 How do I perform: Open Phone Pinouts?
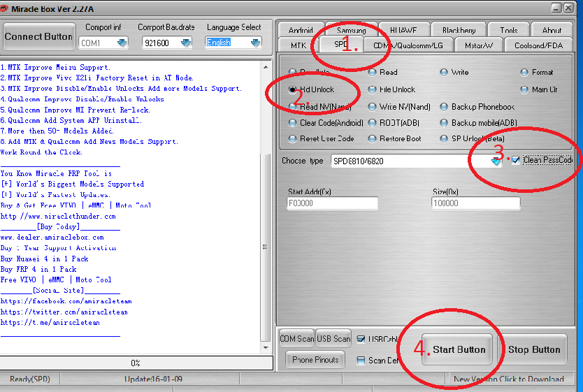click(x=315, y=360)
